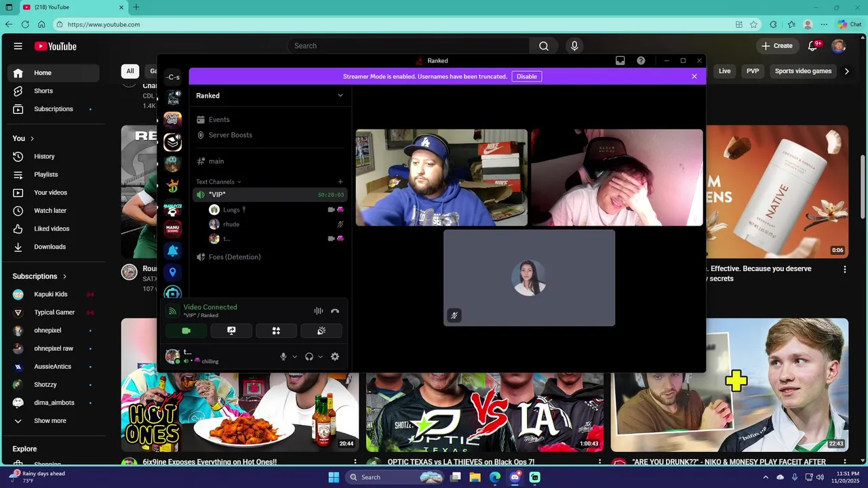Open YouTube guide hamburger menu
Screen dimensions: 868x488
[x=18, y=46]
